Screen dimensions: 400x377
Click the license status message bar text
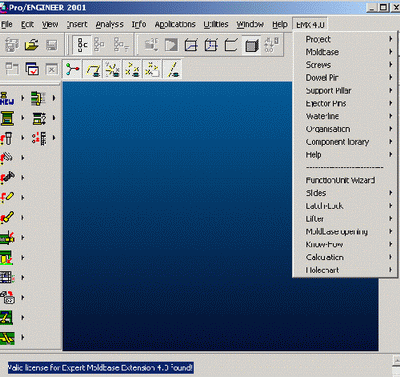coord(100,368)
